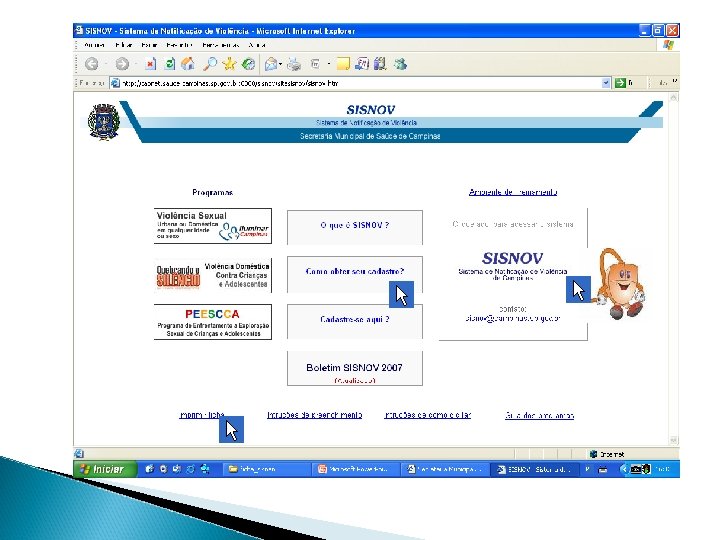Follow the last bottom link on the right
Viewport: 720px width, 540px height.
(x=540, y=416)
